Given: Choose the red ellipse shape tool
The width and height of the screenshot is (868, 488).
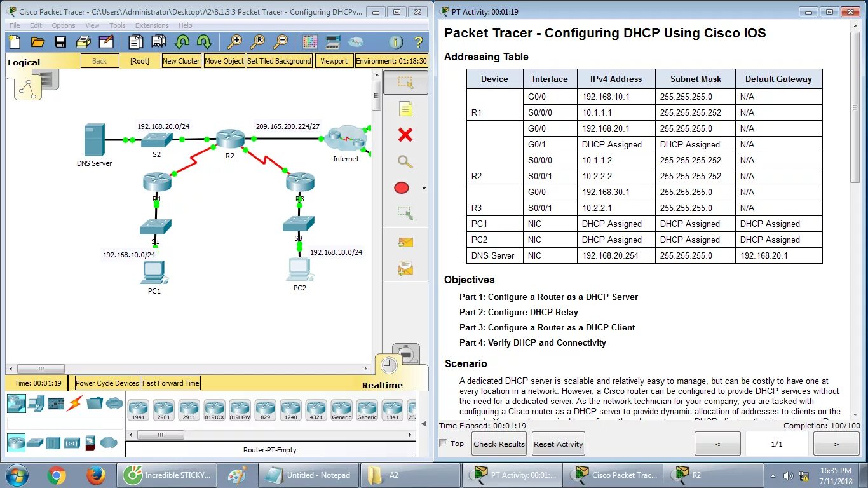Looking at the screenshot, I should click(x=402, y=187).
